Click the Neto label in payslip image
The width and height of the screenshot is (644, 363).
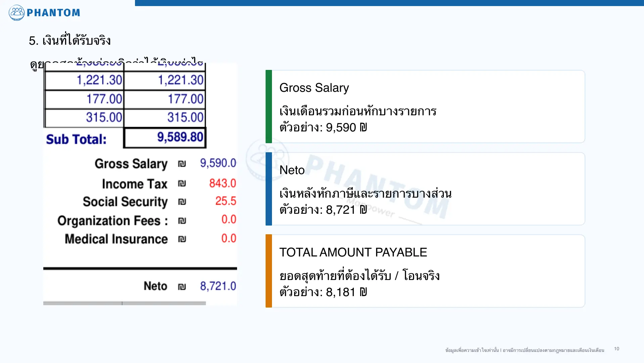pos(155,286)
